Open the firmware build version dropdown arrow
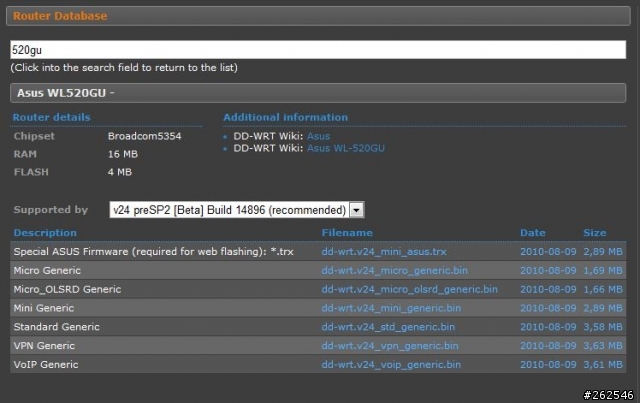 click(x=357, y=210)
